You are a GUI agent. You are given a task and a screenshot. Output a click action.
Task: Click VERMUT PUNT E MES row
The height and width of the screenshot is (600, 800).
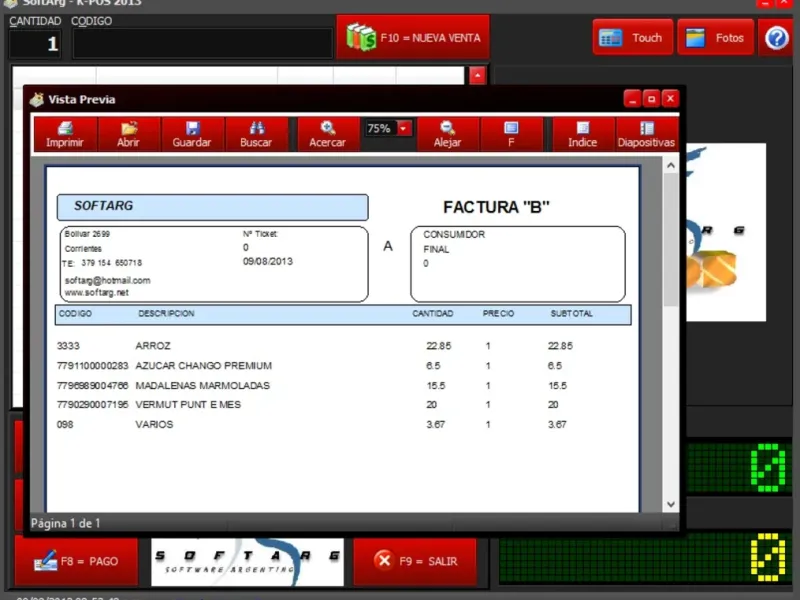[x=188, y=405]
